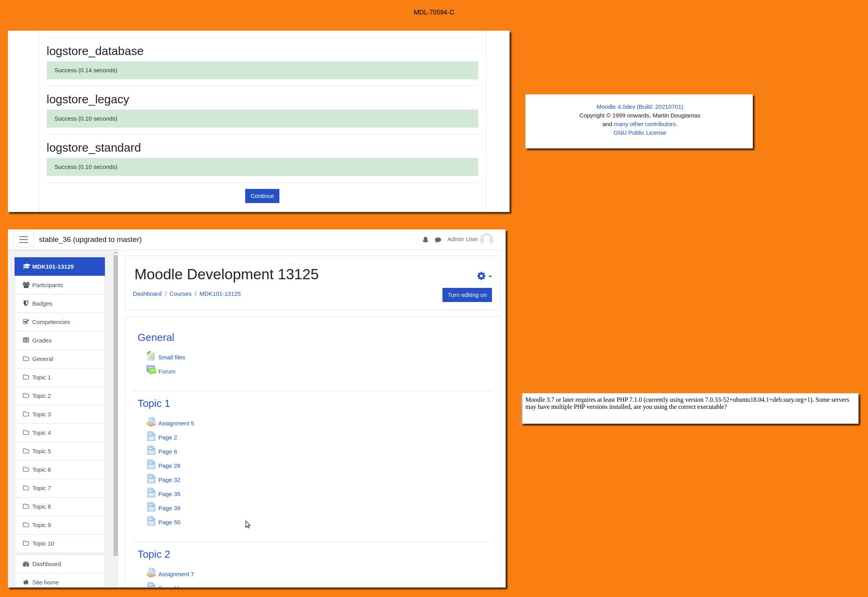The image size is (868, 597).
Task: Click the Turn editing on button
Action: 467,295
